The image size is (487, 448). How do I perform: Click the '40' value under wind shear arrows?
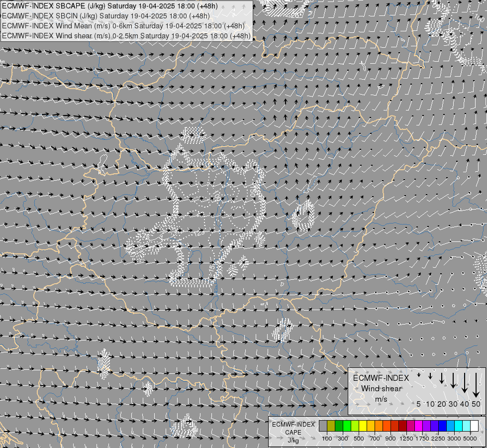[464, 404]
